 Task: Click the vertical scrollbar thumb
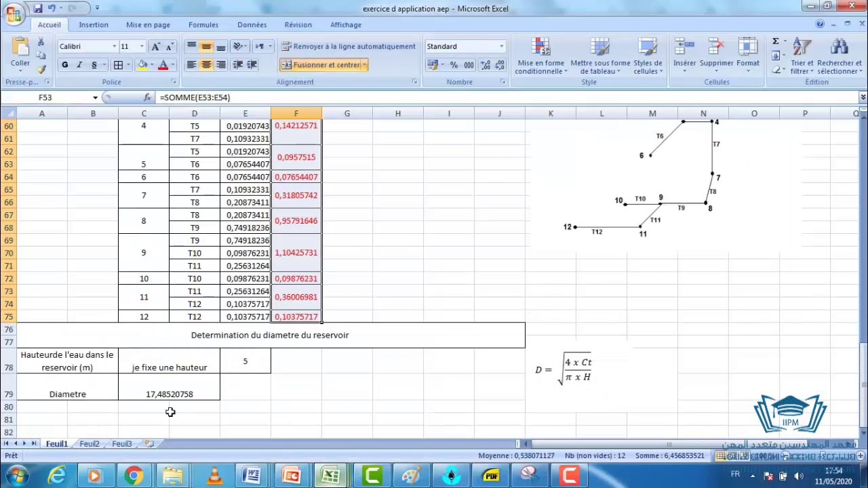863,384
